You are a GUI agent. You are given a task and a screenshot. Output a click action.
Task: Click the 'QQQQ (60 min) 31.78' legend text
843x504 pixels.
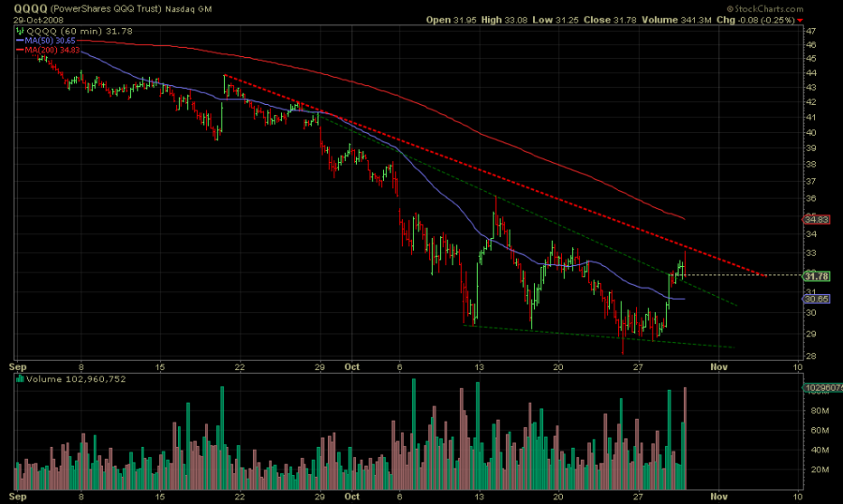pyautogui.click(x=80, y=31)
